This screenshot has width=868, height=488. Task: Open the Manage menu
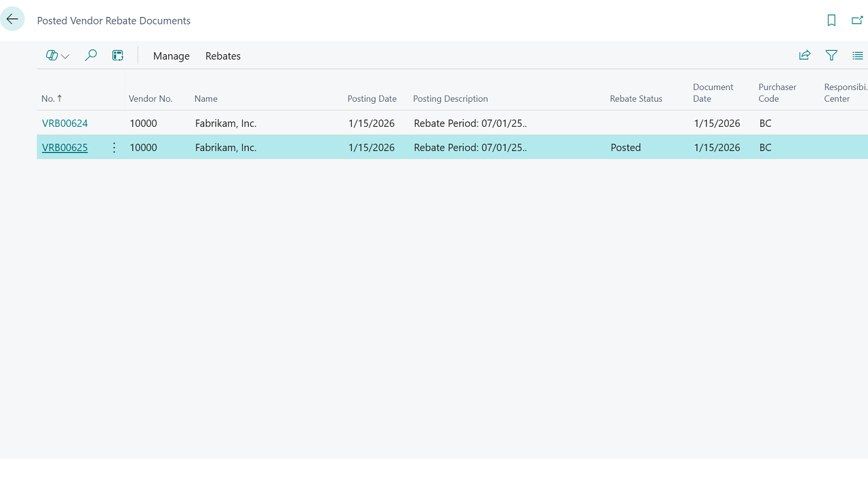click(171, 56)
